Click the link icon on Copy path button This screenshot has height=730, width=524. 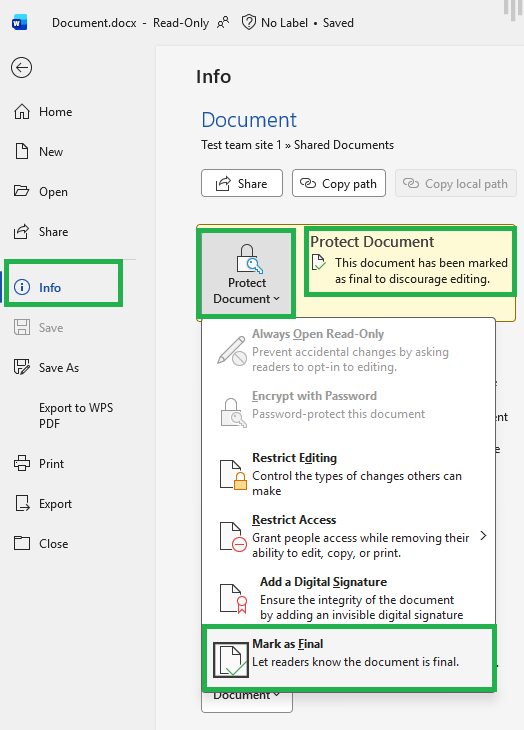308,183
